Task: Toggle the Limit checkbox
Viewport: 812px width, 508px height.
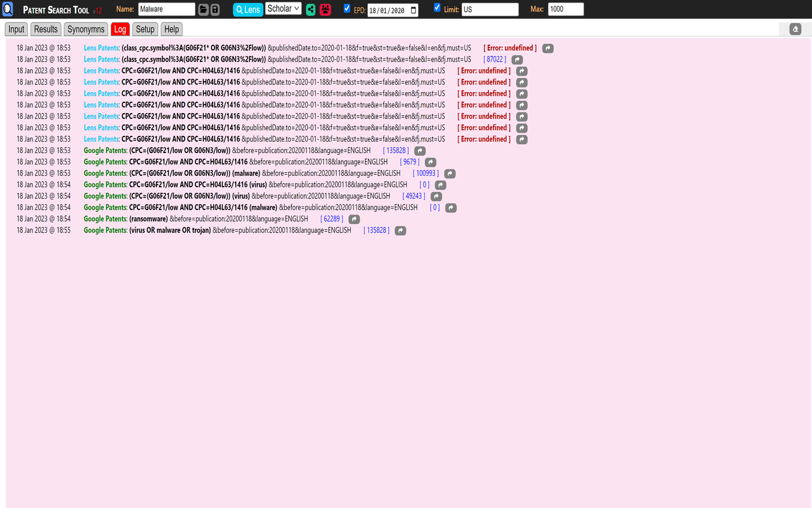Action: tap(437, 8)
